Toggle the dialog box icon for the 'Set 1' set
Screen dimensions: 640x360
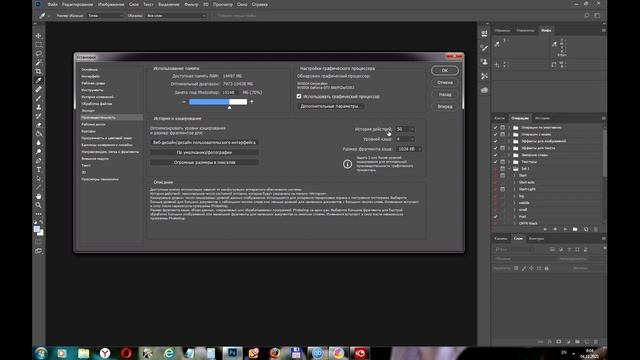pyautogui.click(x=502, y=169)
